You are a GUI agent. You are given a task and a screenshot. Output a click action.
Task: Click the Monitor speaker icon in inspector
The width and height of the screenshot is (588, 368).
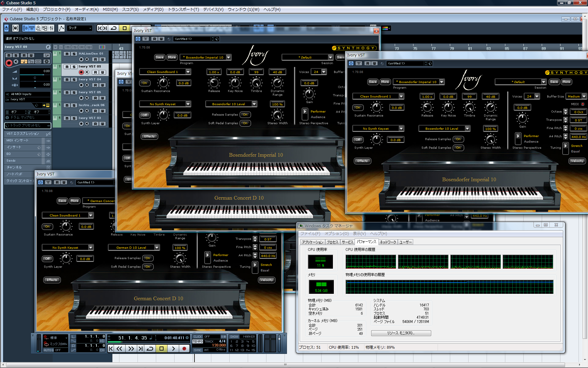16,62
